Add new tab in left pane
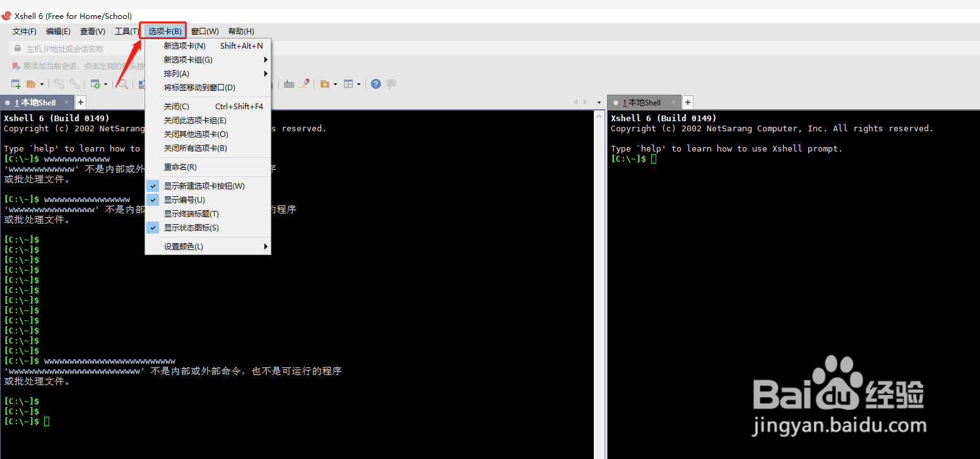The image size is (980, 459). pos(81,102)
